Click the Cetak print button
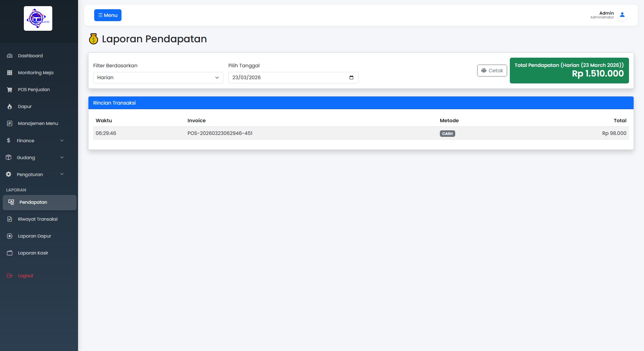The height and width of the screenshot is (351, 644). click(492, 71)
